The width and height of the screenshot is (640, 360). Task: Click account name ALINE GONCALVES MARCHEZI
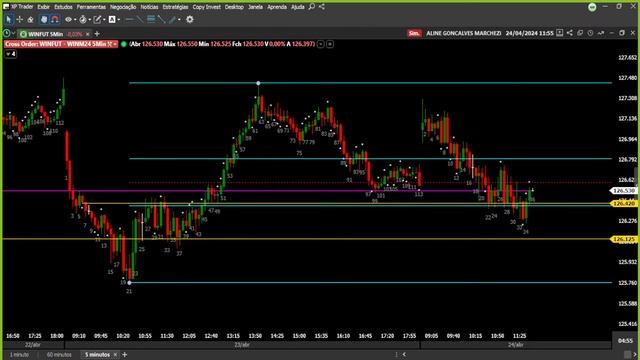click(464, 33)
